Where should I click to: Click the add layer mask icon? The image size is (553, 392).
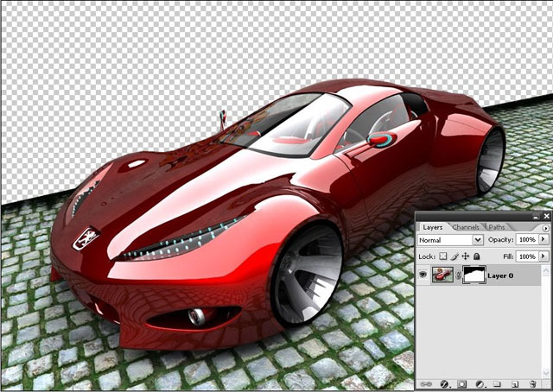pyautogui.click(x=462, y=384)
